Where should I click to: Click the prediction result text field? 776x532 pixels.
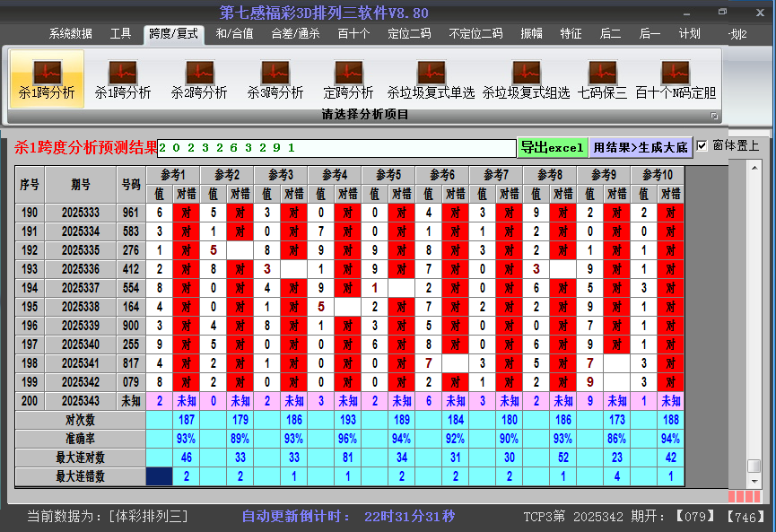coord(336,147)
